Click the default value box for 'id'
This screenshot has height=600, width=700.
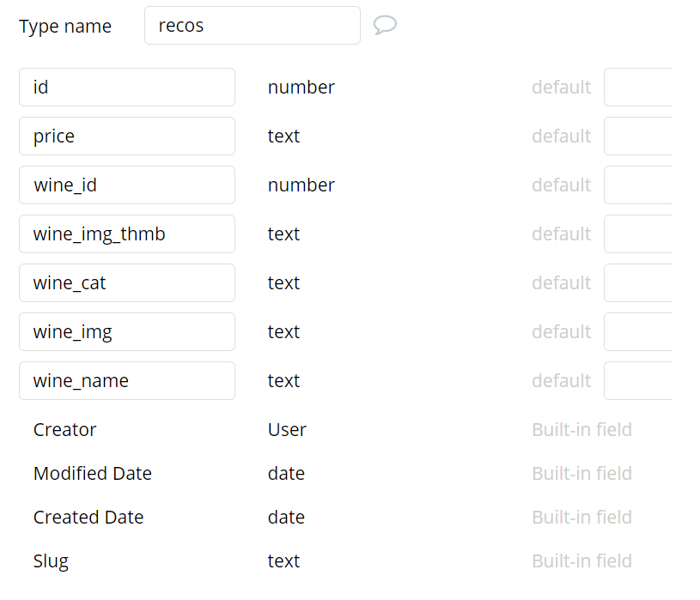click(x=638, y=88)
